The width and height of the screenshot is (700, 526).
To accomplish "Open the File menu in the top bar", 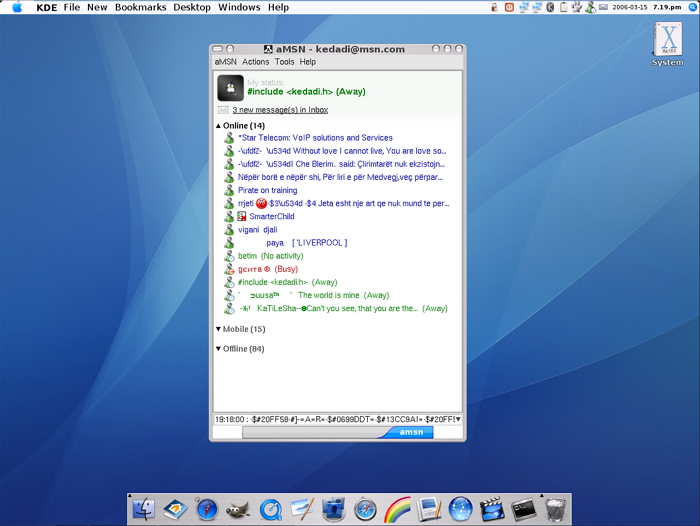I will pyautogui.click(x=72, y=7).
